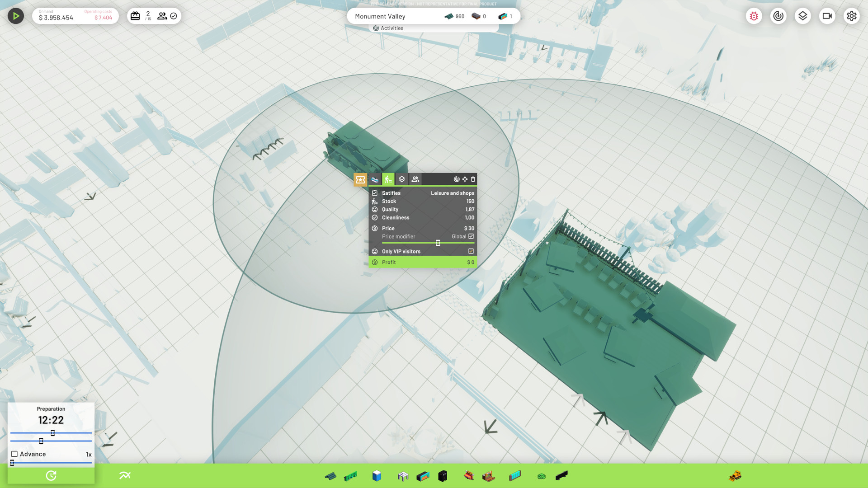The height and width of the screenshot is (488, 868).
Task: Click the restart day button
Action: click(x=51, y=475)
